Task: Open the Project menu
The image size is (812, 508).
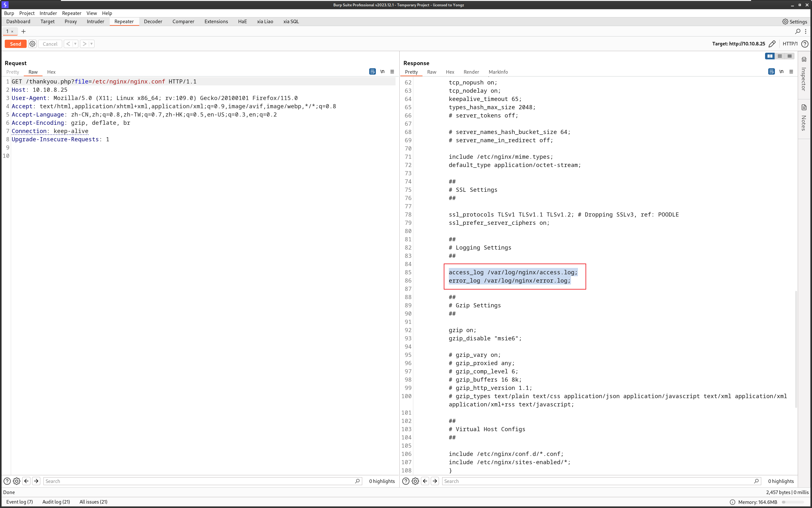Action: click(x=27, y=13)
